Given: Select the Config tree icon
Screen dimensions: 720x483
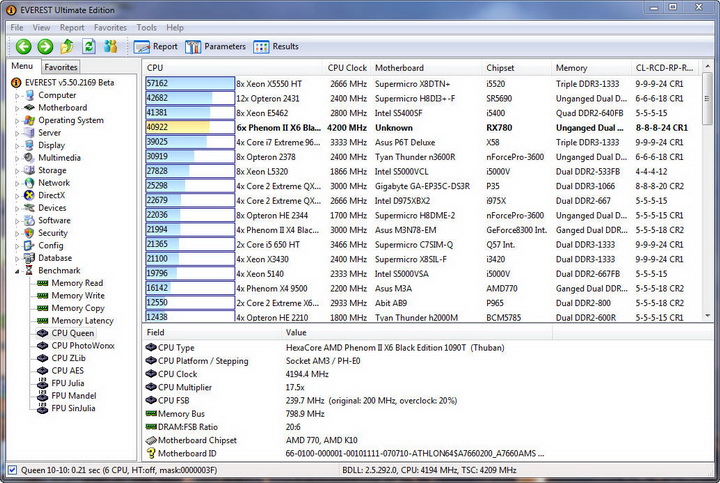Looking at the screenshot, I should (30, 245).
